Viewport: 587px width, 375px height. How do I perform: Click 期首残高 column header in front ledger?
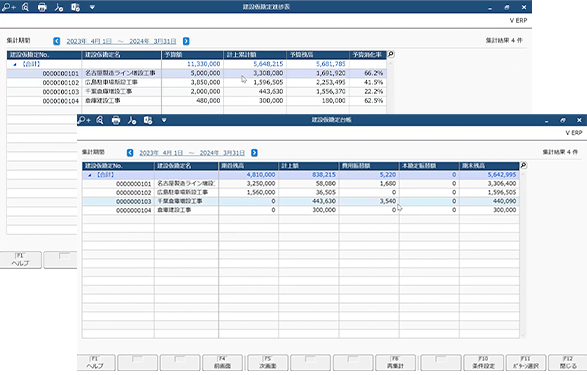[249, 165]
